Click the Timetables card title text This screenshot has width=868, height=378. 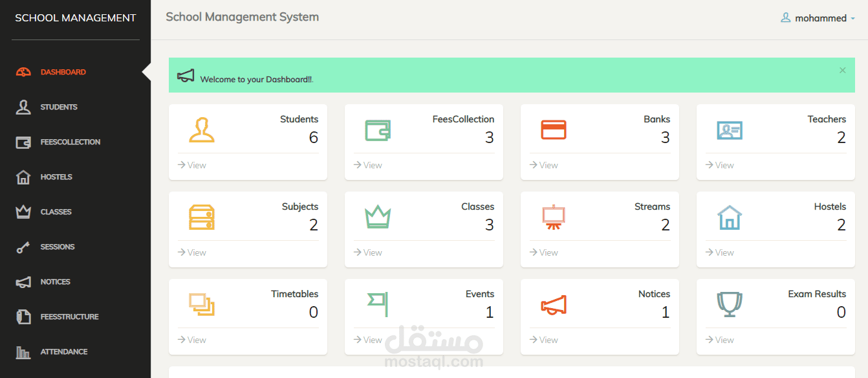pos(295,294)
